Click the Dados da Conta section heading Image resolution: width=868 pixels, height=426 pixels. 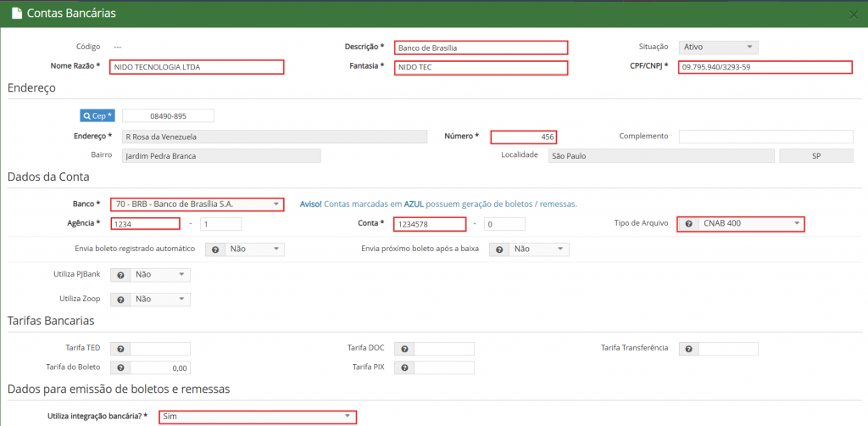click(x=48, y=177)
